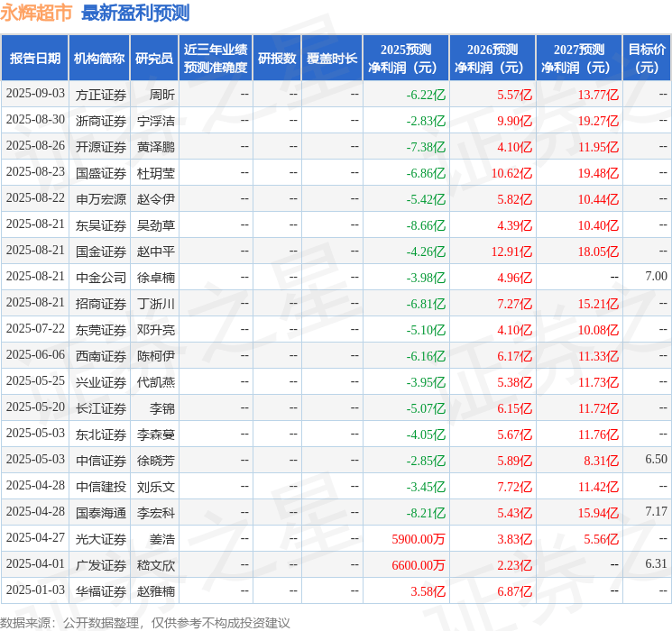Click the 目标价 column header
This screenshot has height=631, width=672.
point(647,59)
